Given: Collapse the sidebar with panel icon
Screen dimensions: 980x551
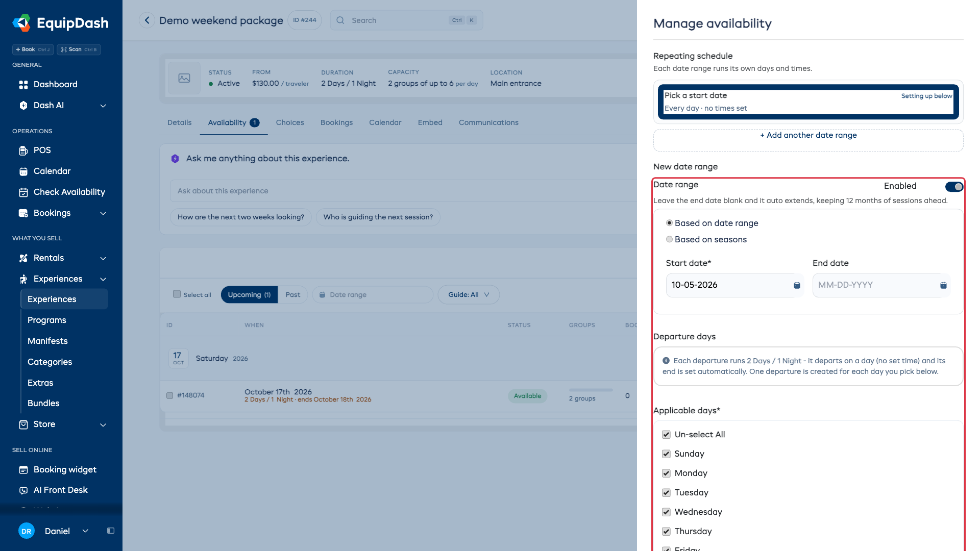Looking at the screenshot, I should point(111,531).
